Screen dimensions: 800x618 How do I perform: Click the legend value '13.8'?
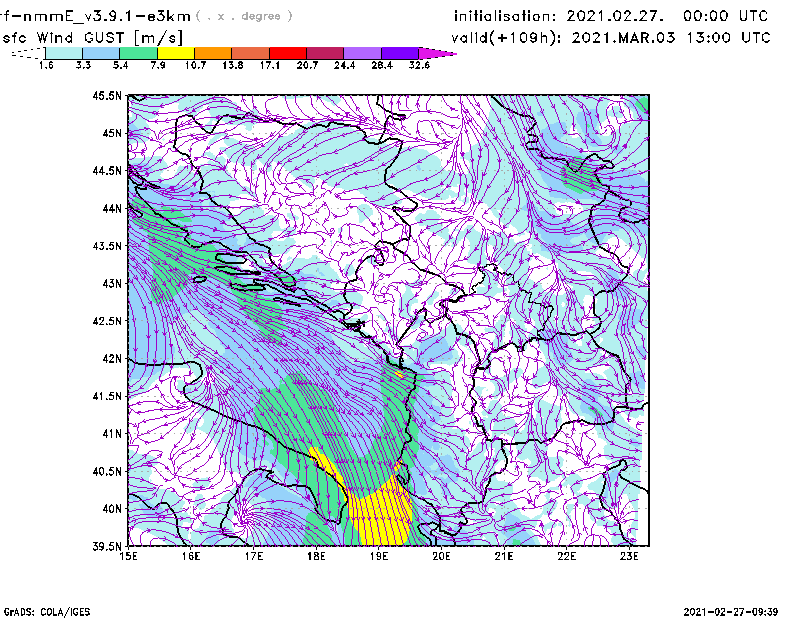click(x=232, y=65)
